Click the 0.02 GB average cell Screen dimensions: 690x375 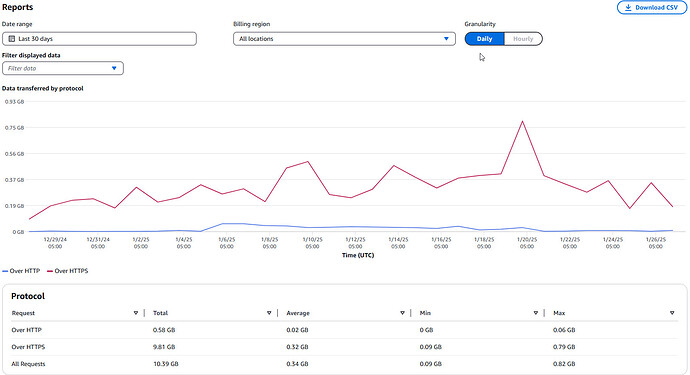click(x=297, y=330)
